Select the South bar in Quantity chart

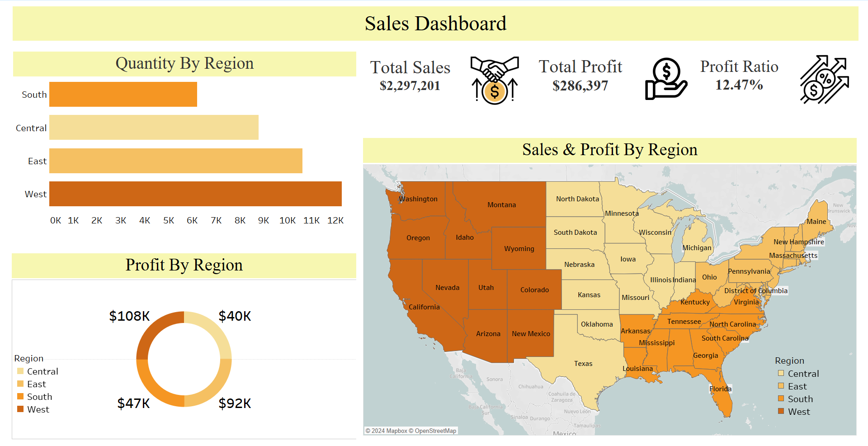click(x=123, y=94)
